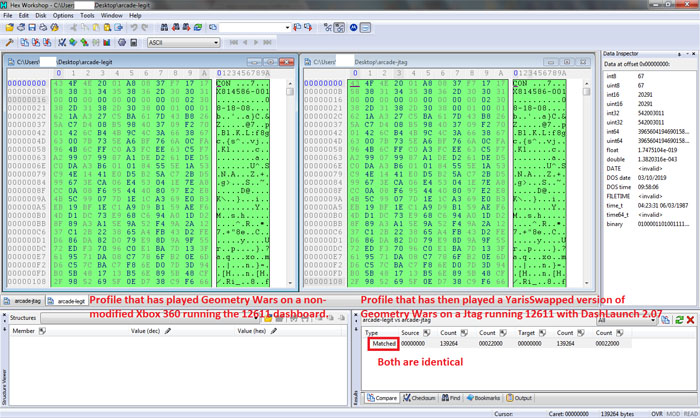Open the calculator tool icon

point(133,43)
